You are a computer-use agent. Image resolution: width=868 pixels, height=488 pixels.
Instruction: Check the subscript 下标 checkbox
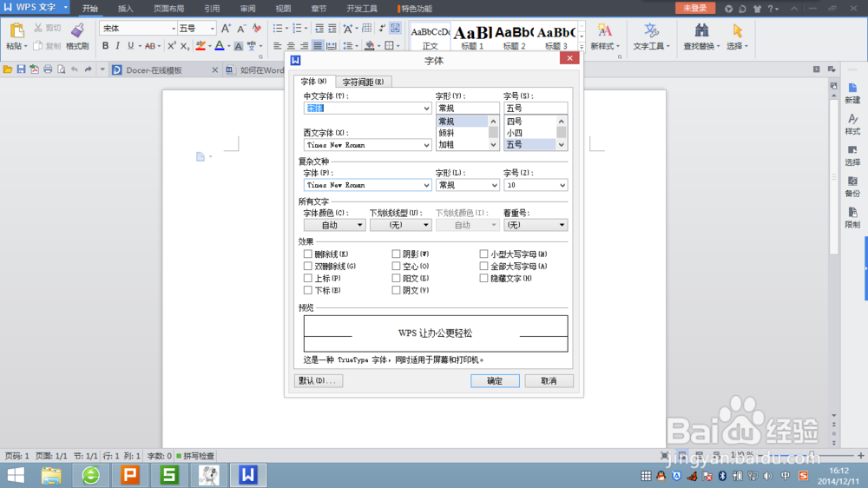pos(308,290)
